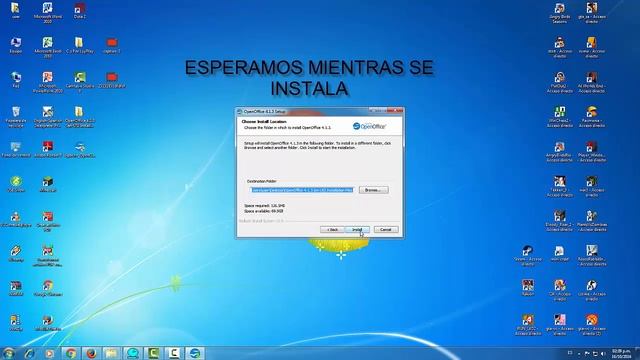
Task: Click the Install button in OpenOffice Setup
Action: tap(357, 230)
